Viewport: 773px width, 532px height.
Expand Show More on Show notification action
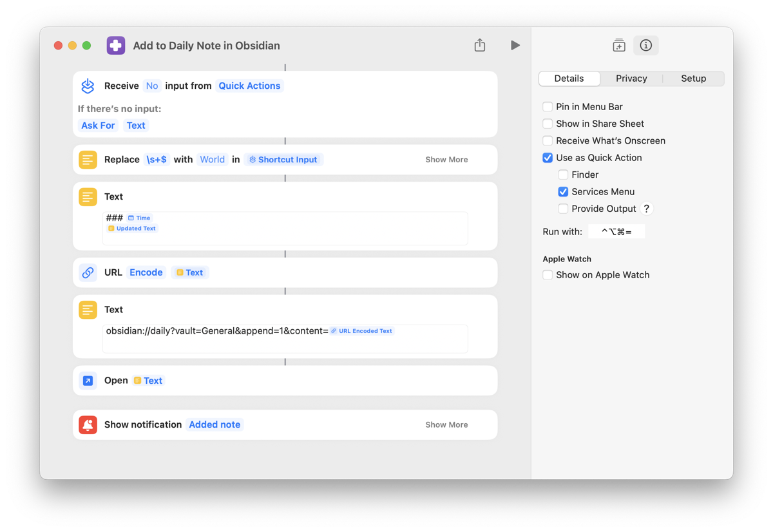click(x=446, y=425)
